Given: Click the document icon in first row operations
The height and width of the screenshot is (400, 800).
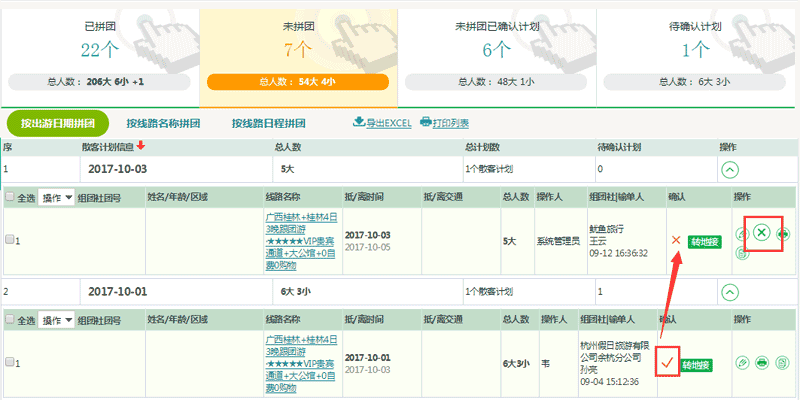Looking at the screenshot, I should tap(741, 254).
